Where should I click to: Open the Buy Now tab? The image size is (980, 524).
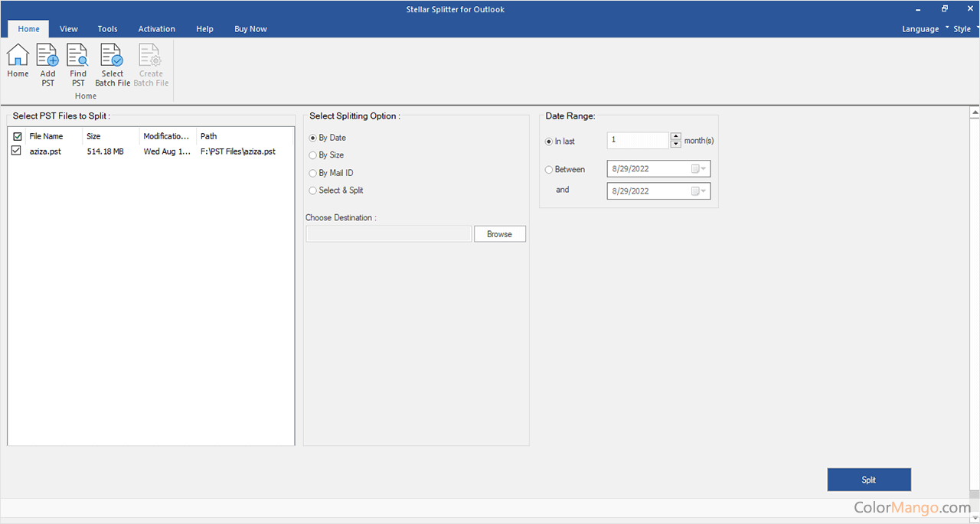[250, 29]
